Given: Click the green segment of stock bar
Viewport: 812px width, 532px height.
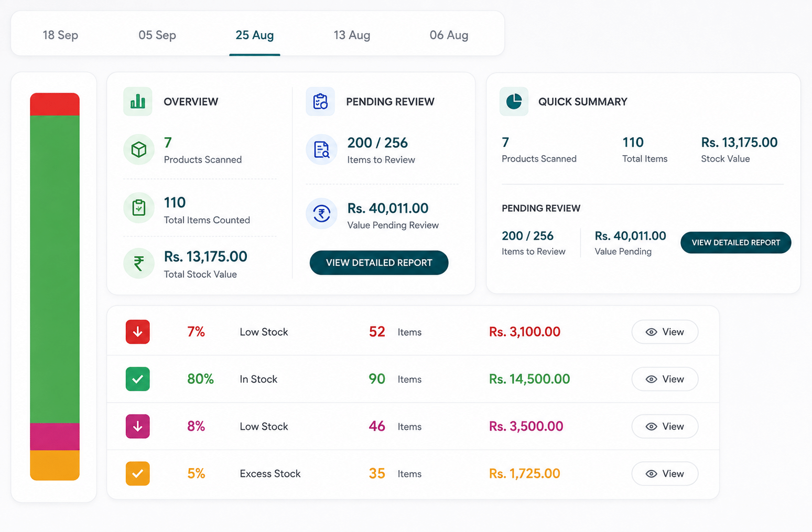Looking at the screenshot, I should [x=55, y=269].
